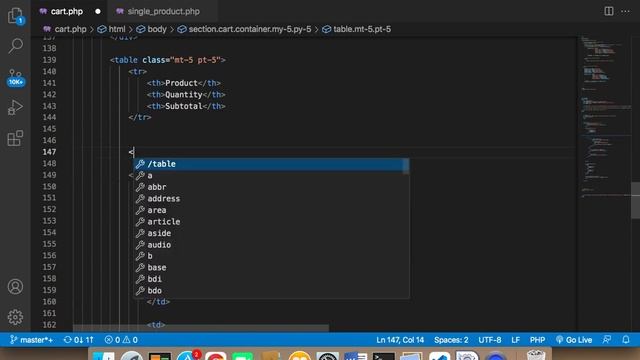Open Run and Debug view
The image size is (640, 360).
pyautogui.click(x=16, y=107)
